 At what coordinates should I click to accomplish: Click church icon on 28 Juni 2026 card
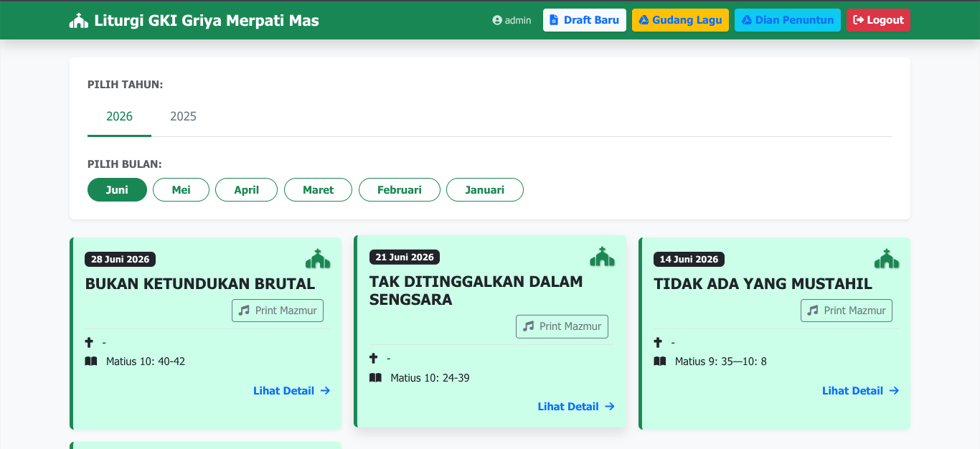click(x=318, y=259)
